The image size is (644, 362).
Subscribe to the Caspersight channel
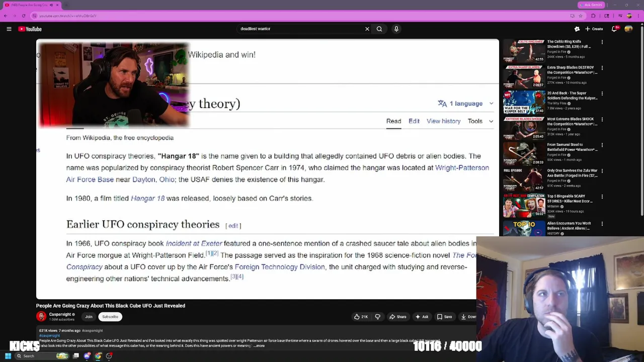(110, 317)
